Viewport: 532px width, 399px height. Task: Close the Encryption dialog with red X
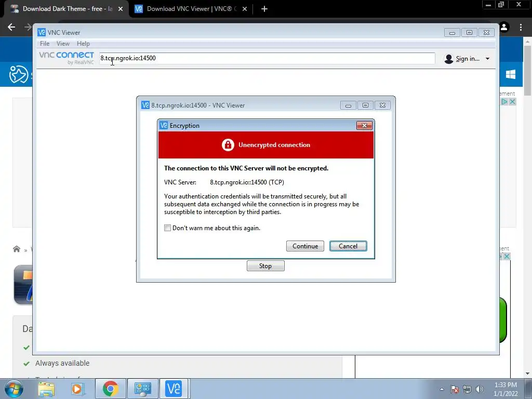[364, 126]
